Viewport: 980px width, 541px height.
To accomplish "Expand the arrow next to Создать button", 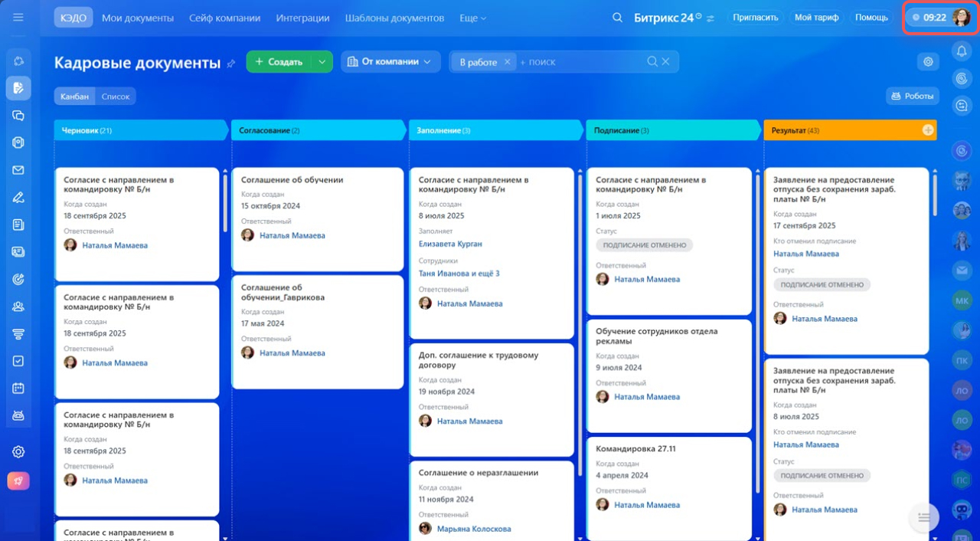I will tap(322, 62).
